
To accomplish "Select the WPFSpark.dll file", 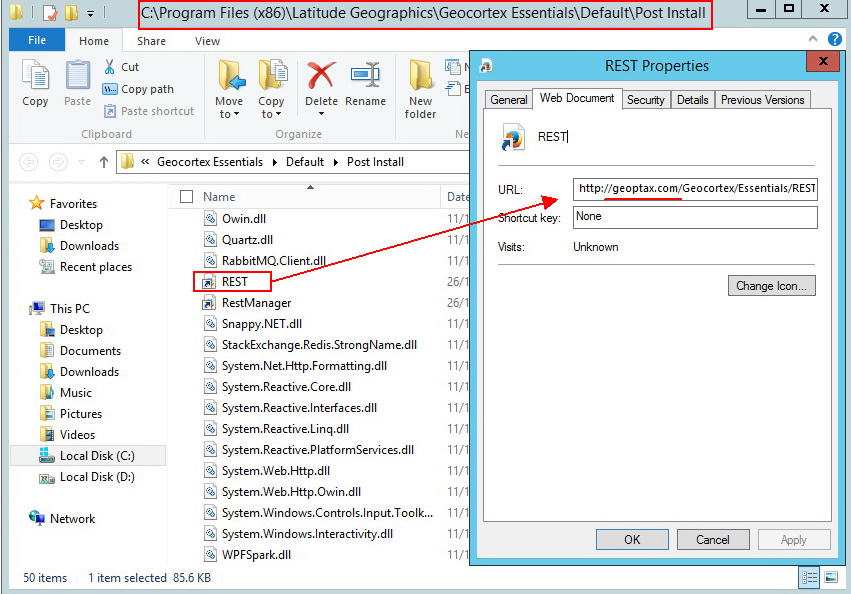I will (256, 555).
